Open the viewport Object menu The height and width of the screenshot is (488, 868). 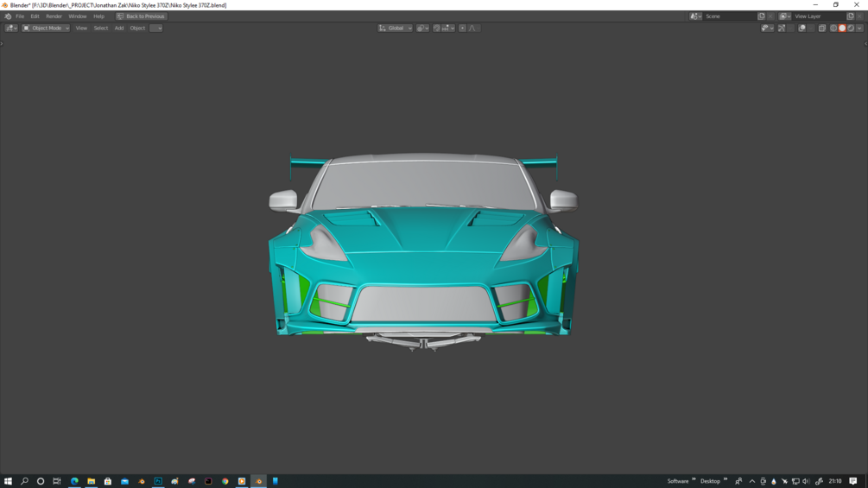point(137,29)
